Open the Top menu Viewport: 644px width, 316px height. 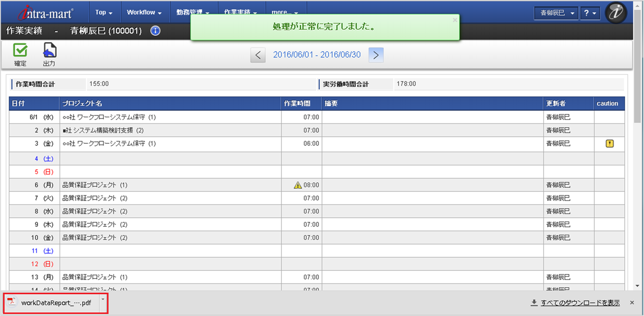coord(104,12)
